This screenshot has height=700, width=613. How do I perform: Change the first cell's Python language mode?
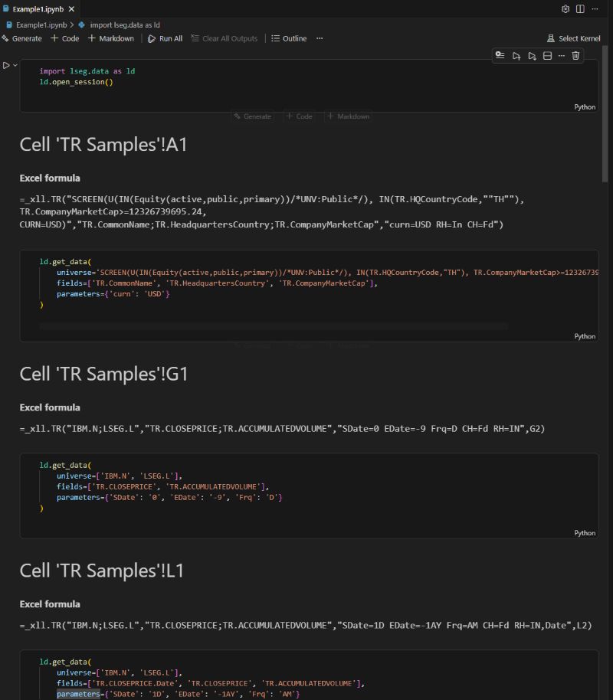tap(585, 107)
